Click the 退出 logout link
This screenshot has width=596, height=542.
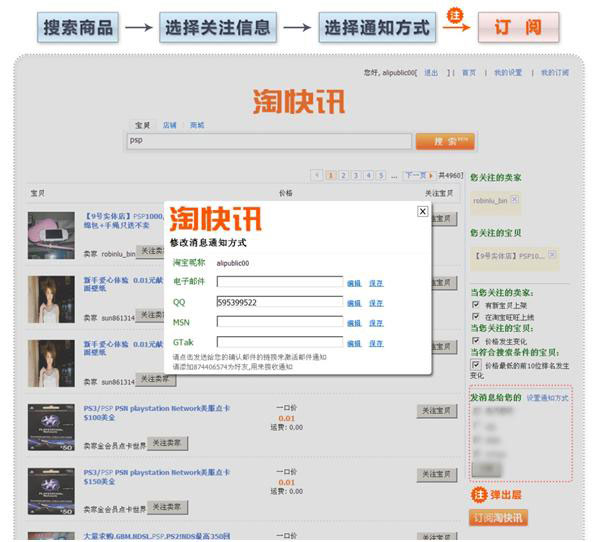pos(431,73)
